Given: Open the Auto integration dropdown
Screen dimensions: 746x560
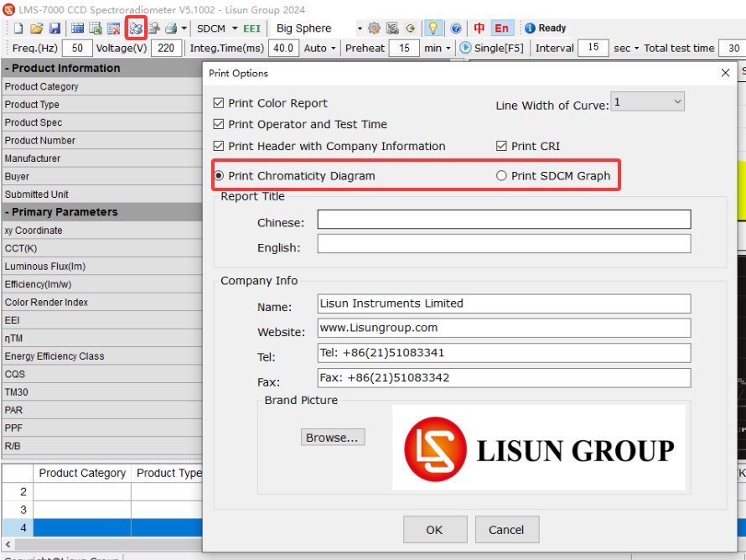Looking at the screenshot, I should 333,48.
